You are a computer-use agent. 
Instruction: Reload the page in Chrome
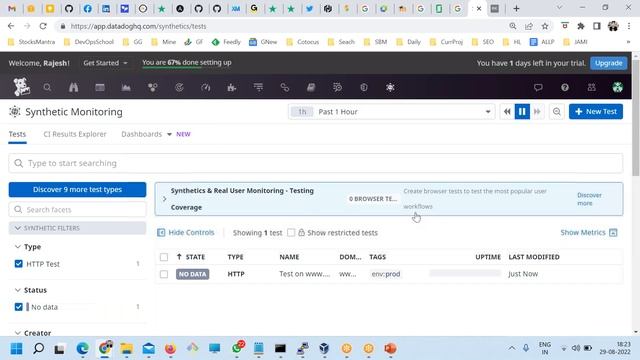pos(43,26)
